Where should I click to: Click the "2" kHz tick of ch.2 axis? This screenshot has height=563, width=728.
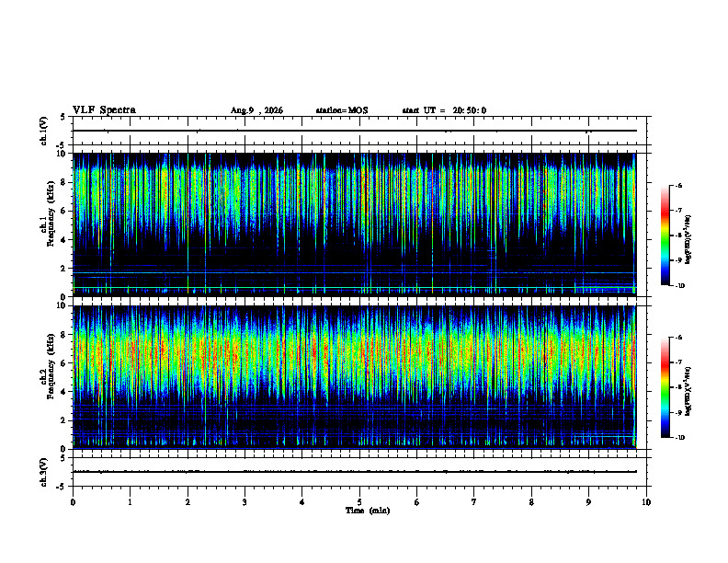tap(64, 420)
